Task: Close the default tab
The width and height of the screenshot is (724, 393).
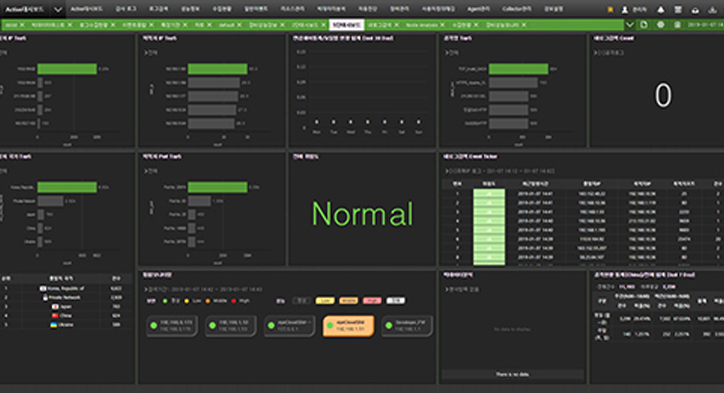Action: tap(239, 24)
